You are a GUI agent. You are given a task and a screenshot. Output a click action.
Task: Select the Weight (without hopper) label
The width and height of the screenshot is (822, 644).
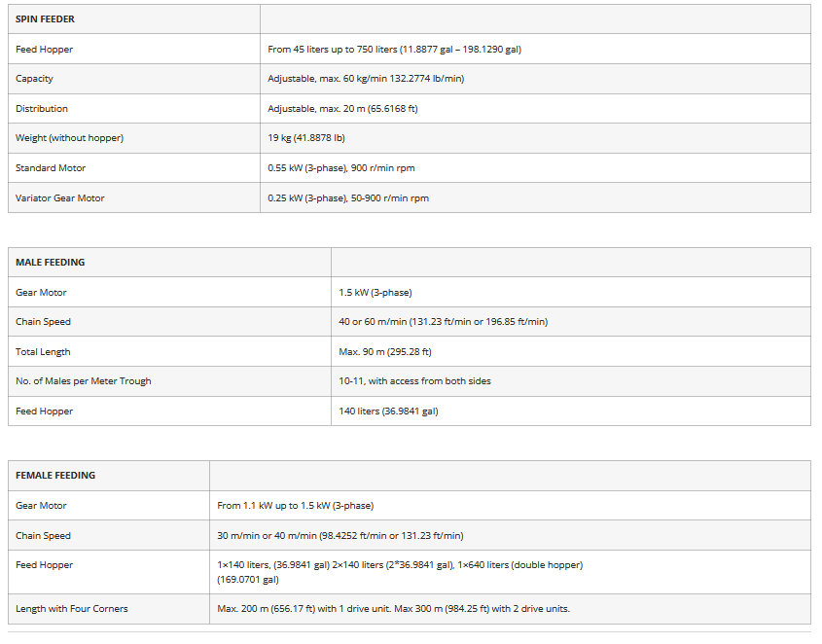(x=69, y=138)
